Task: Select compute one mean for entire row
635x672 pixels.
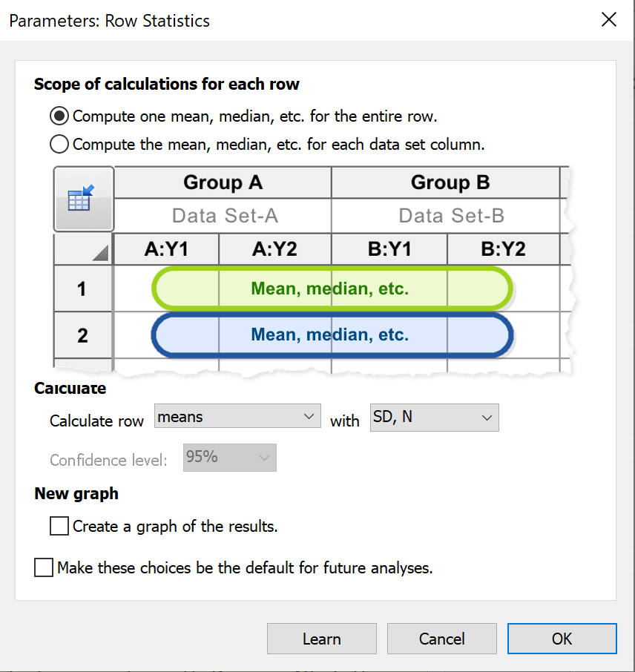Action: coord(59,116)
